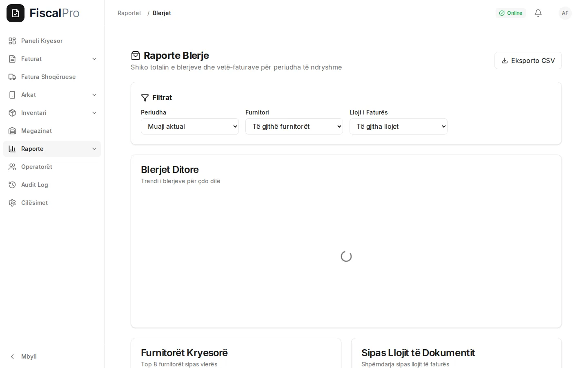Expand the Faturat submenu chevron
This screenshot has height=368, width=588.
coord(94,59)
